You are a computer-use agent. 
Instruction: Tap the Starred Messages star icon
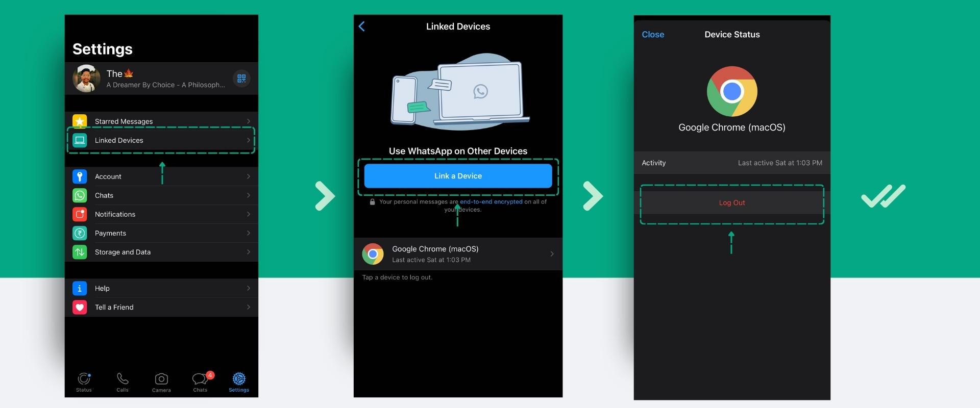pos(80,121)
